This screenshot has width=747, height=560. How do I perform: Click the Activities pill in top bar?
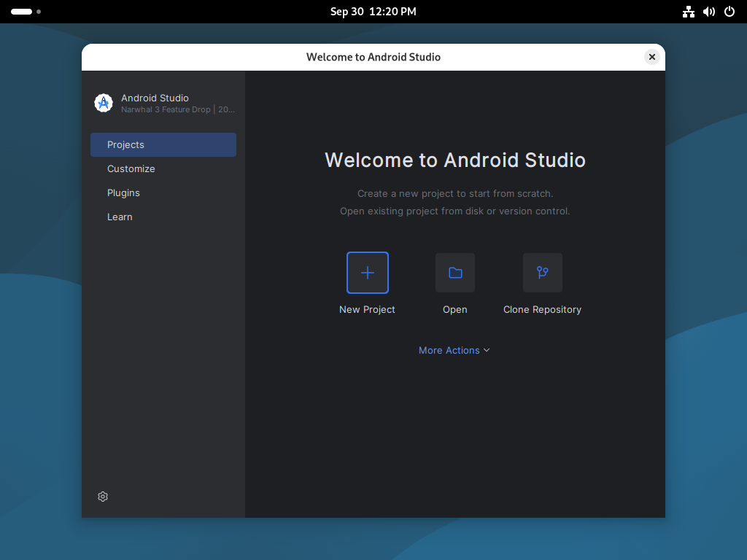(x=22, y=12)
